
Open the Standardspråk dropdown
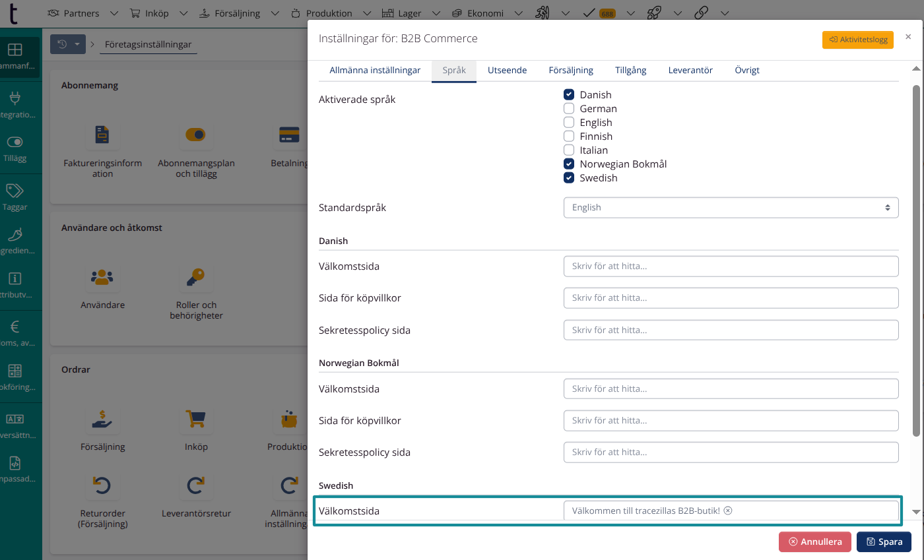coord(731,207)
